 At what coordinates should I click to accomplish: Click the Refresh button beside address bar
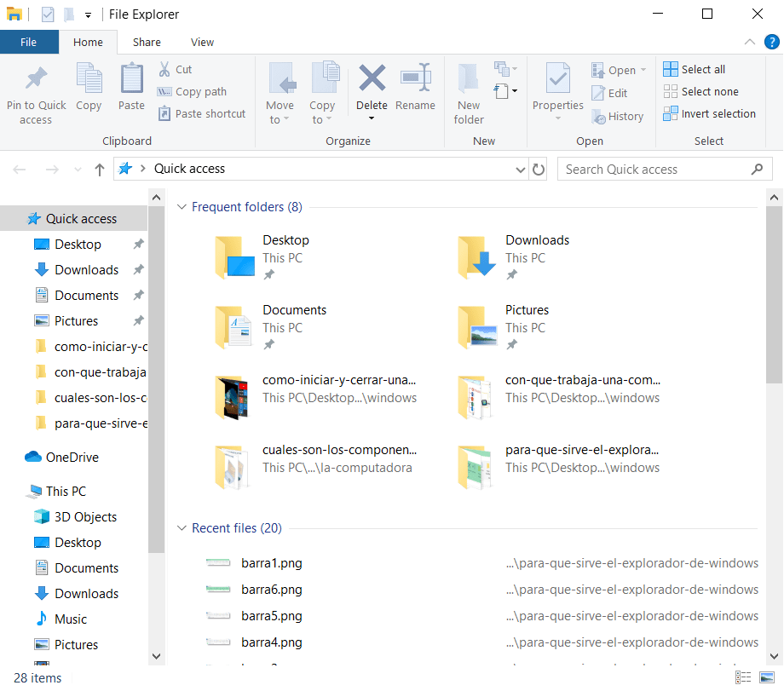[539, 170]
